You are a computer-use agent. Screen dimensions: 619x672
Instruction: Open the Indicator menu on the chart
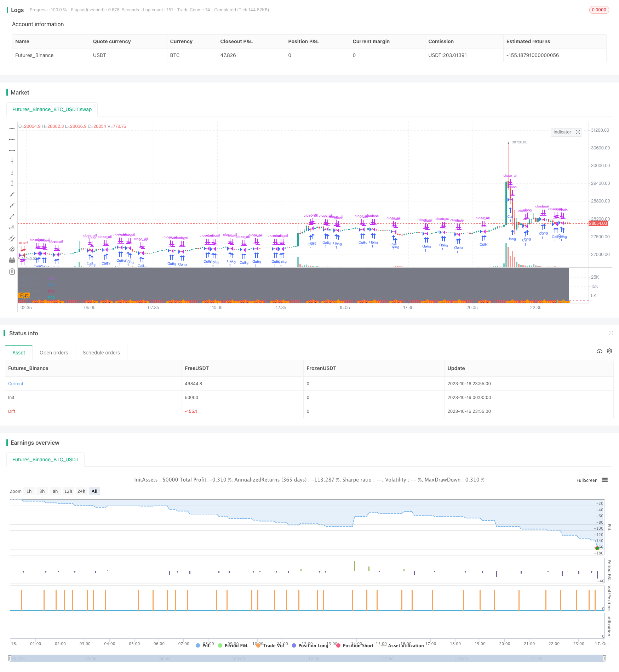[562, 132]
